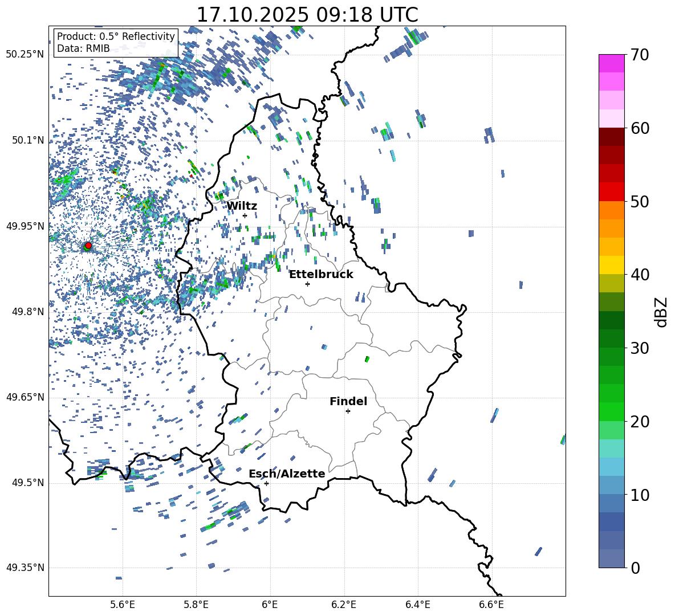The height and width of the screenshot is (616, 675).
Task: Click the red radar site marker
Action: (x=88, y=245)
